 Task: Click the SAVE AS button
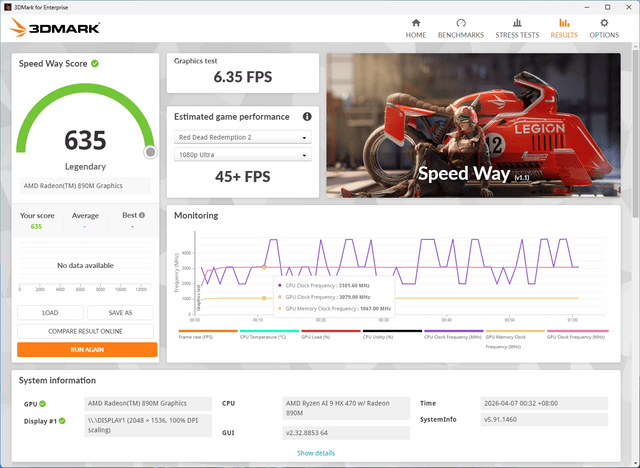tap(120, 313)
